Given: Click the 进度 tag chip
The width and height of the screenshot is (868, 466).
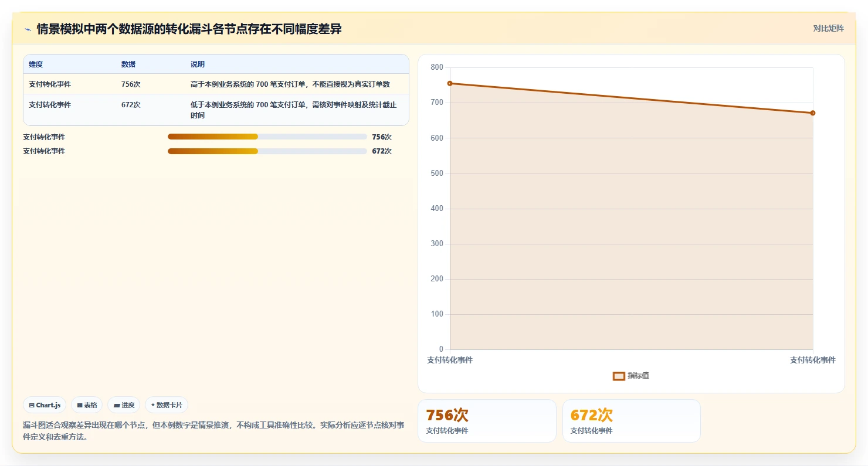Looking at the screenshot, I should (124, 405).
